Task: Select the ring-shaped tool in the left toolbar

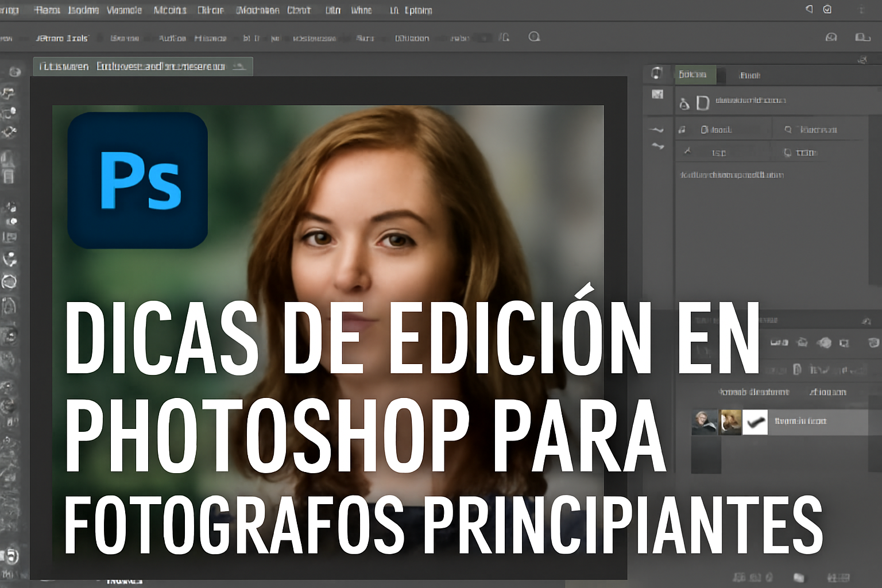Action: tap(9, 282)
